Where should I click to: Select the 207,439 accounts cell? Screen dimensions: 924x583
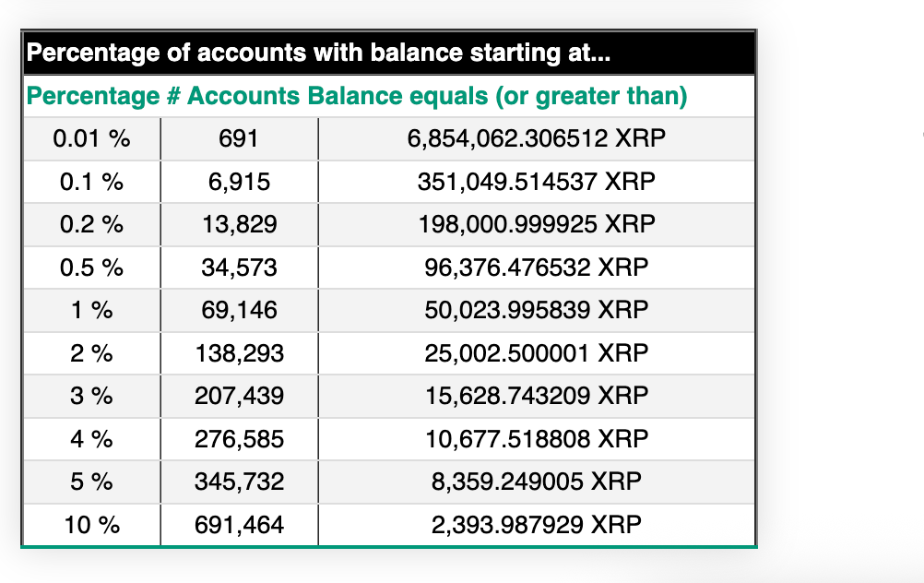(x=239, y=397)
